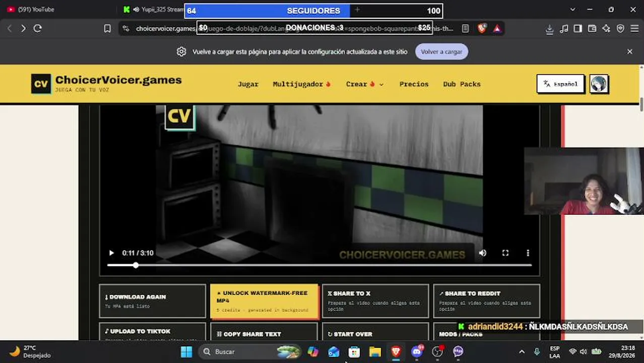This screenshot has width=644, height=363.
Task: Open OBS Studio from the taskbar
Action: [437, 351]
